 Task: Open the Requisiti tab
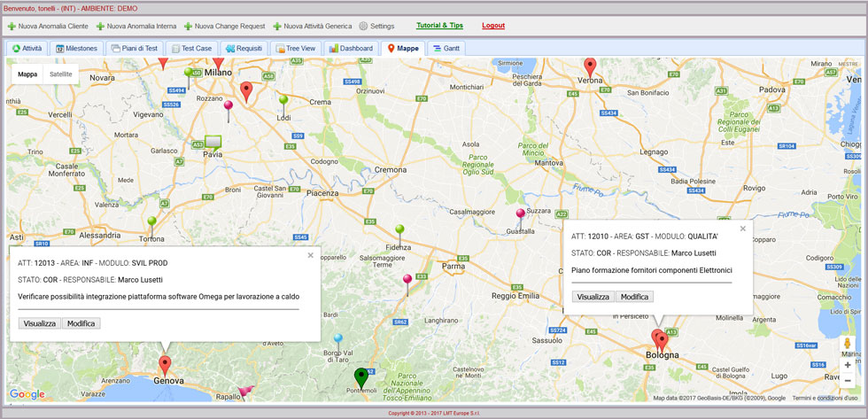[244, 48]
